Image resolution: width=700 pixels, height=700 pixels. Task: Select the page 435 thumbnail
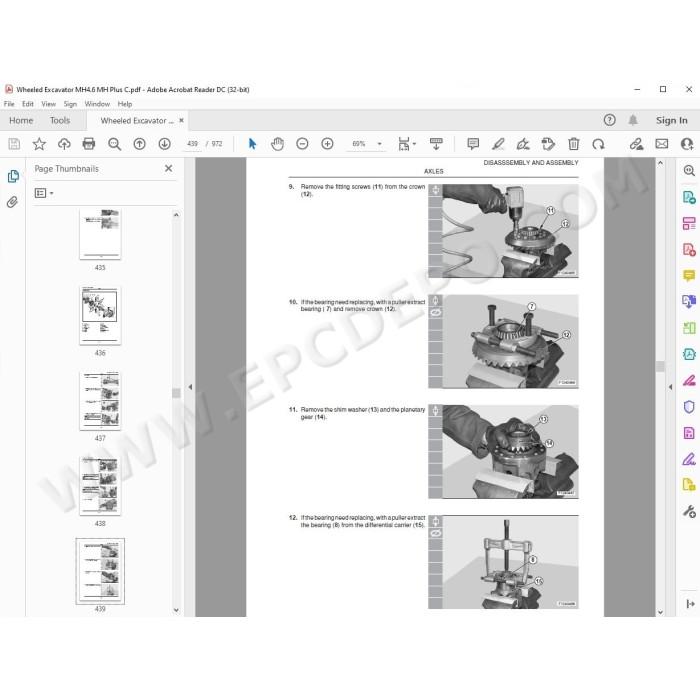pyautogui.click(x=100, y=234)
